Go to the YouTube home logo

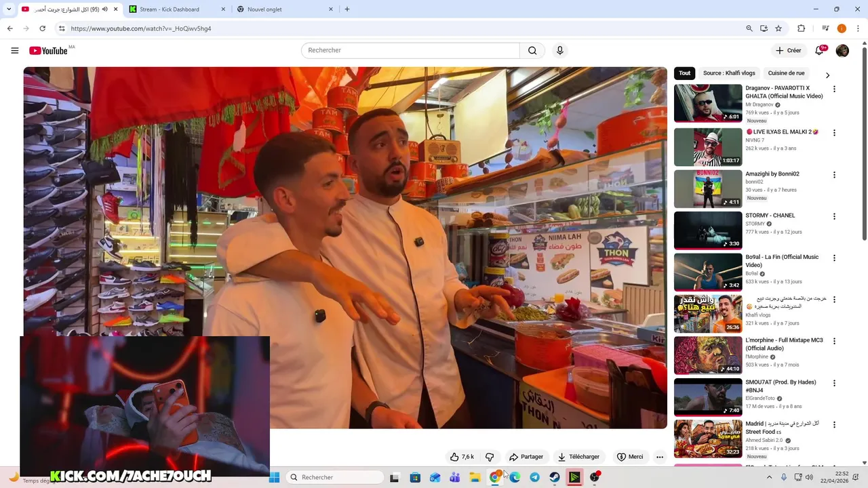(48, 51)
